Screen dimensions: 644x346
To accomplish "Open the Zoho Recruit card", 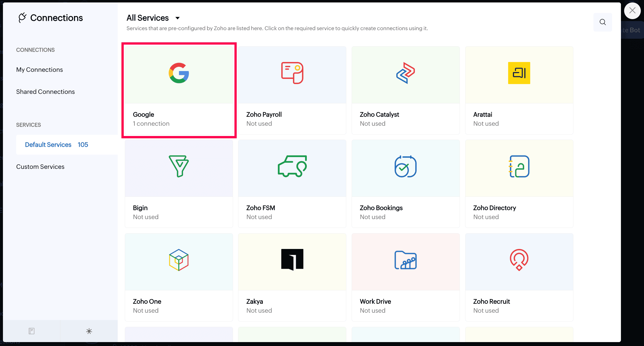I will [x=519, y=277].
